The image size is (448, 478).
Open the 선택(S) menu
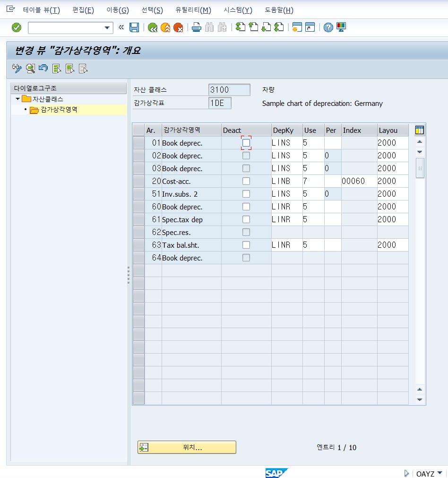click(x=152, y=10)
